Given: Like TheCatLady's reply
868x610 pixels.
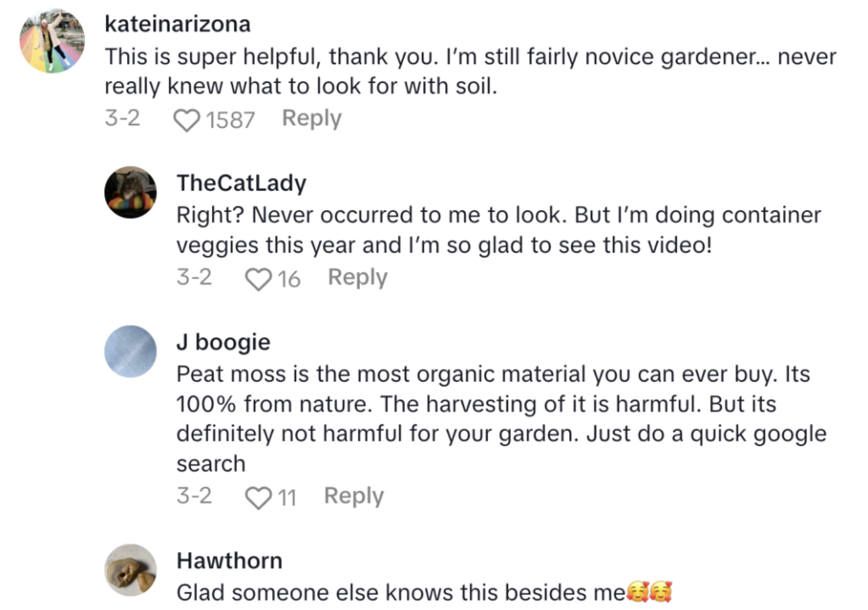Looking at the screenshot, I should click(259, 278).
